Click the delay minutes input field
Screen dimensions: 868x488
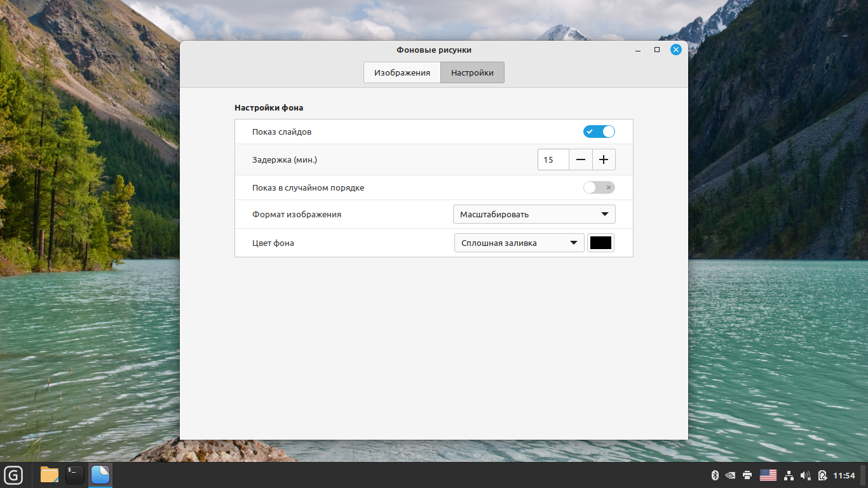pos(553,159)
